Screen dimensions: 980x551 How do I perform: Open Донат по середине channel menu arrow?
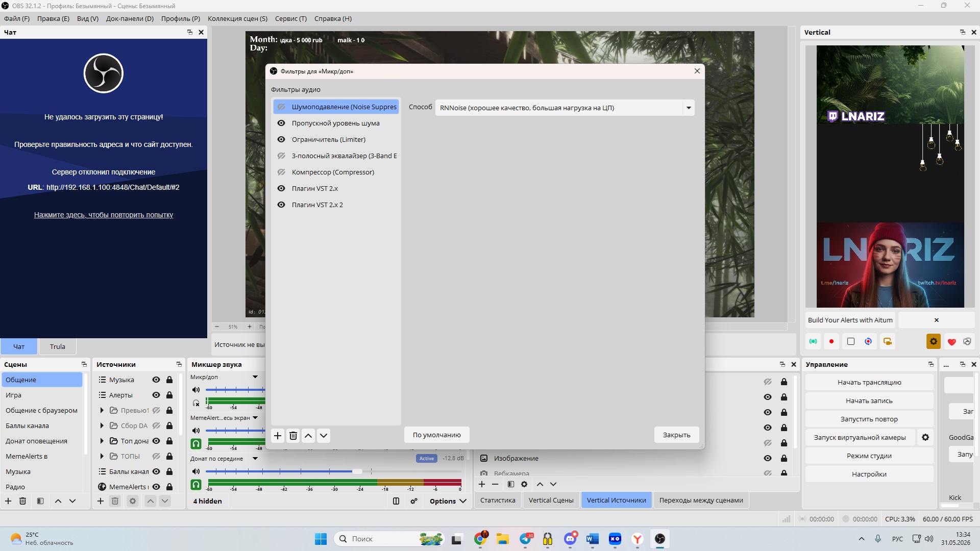255,459
